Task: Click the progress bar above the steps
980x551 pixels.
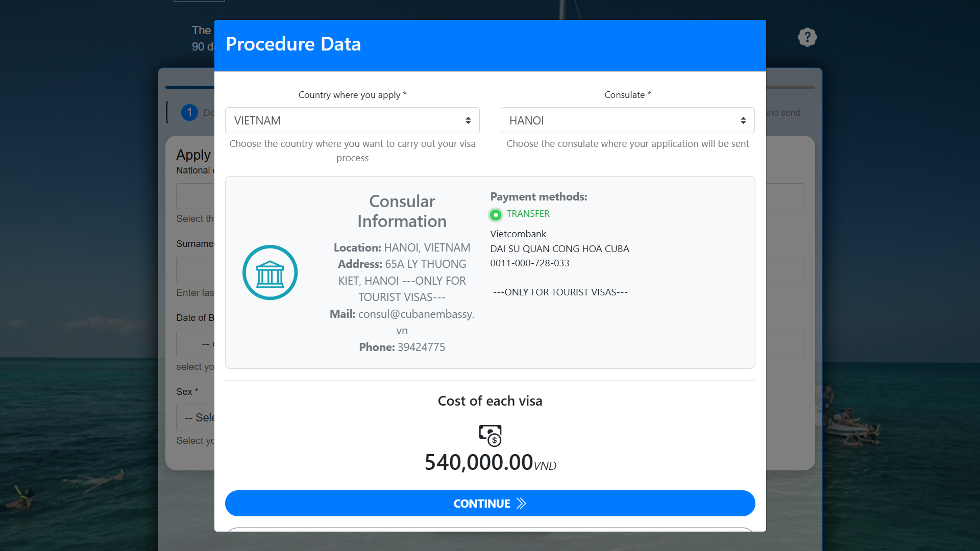Action: 190,87
